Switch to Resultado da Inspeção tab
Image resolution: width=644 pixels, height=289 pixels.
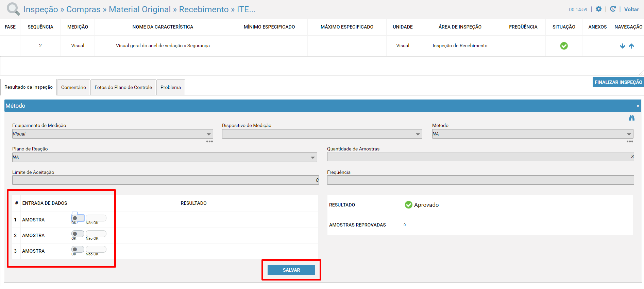[x=29, y=87]
